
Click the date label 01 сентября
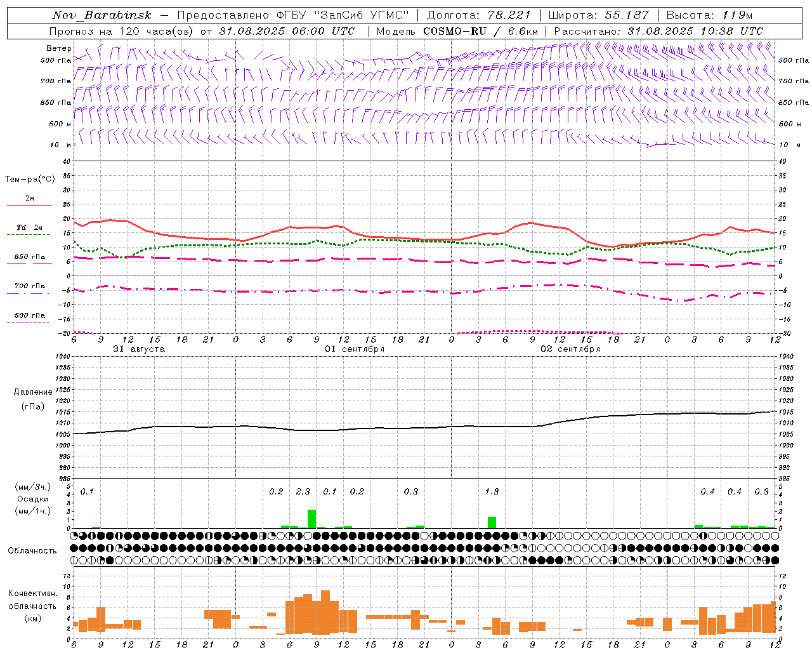pos(355,349)
